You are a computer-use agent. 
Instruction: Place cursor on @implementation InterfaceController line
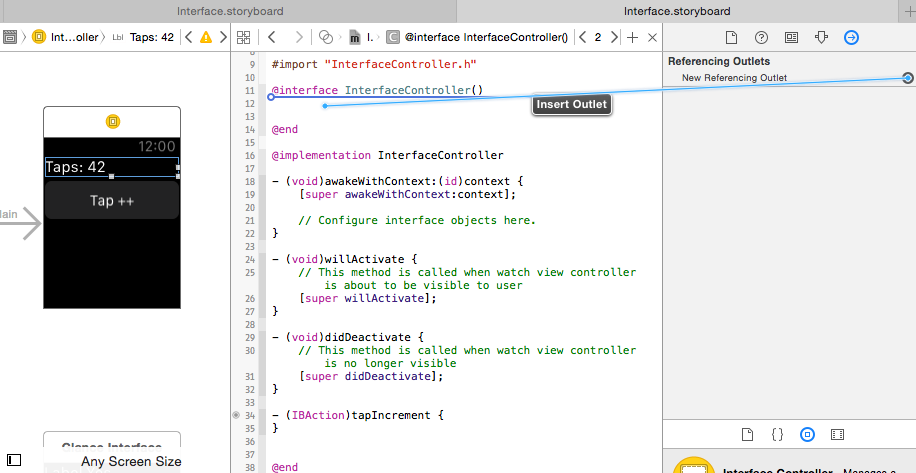[387, 155]
